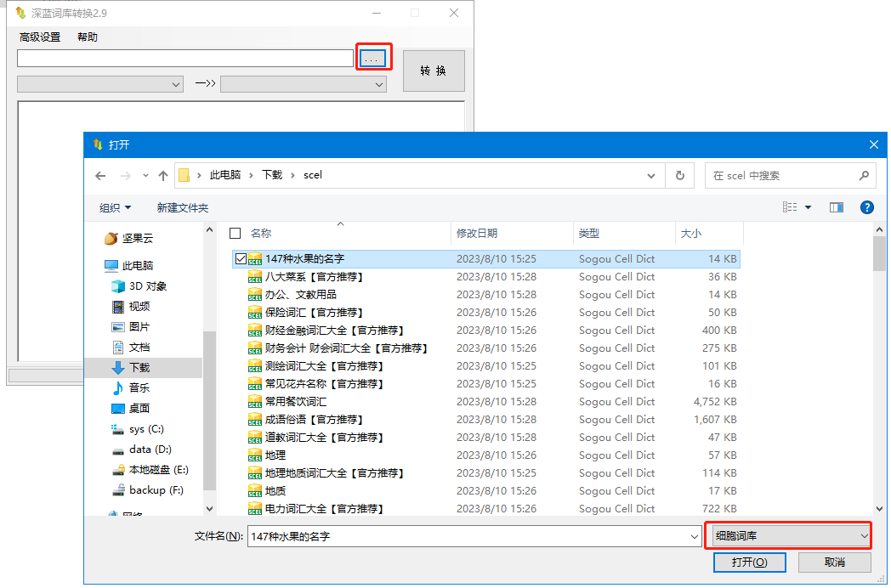Expand the 组织 dropdown menu
The image size is (891, 588).
[116, 207]
